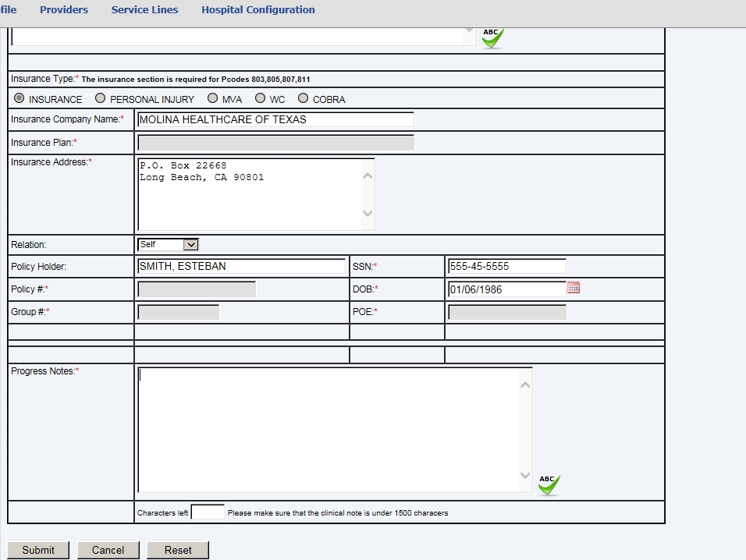Viewport: 746px width, 560px height.
Task: Click into the Progress Notes text area
Action: click(x=328, y=429)
